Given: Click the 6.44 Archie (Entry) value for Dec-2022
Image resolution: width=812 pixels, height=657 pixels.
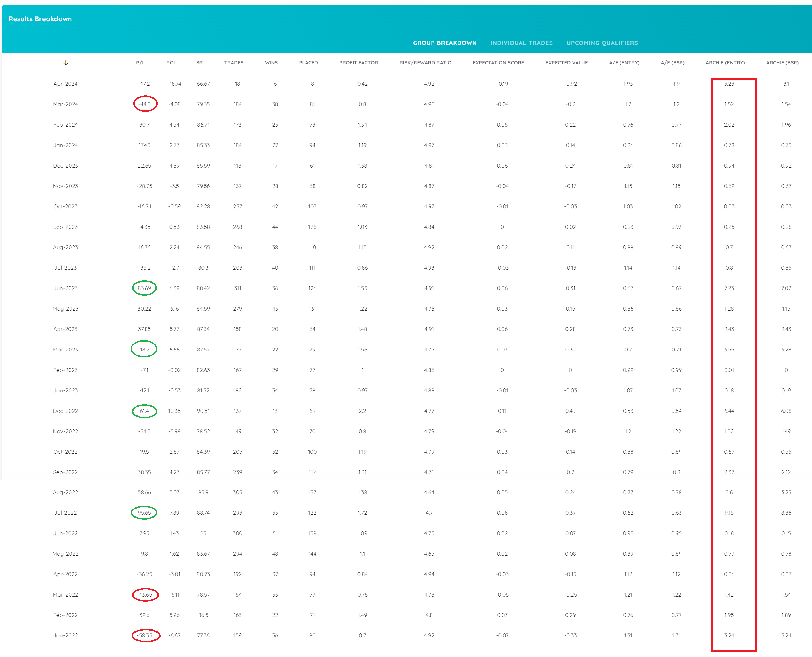Looking at the screenshot, I should click(729, 411).
